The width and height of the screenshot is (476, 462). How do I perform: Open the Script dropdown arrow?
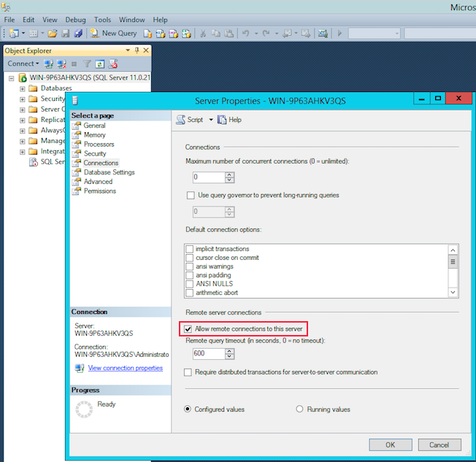click(211, 120)
